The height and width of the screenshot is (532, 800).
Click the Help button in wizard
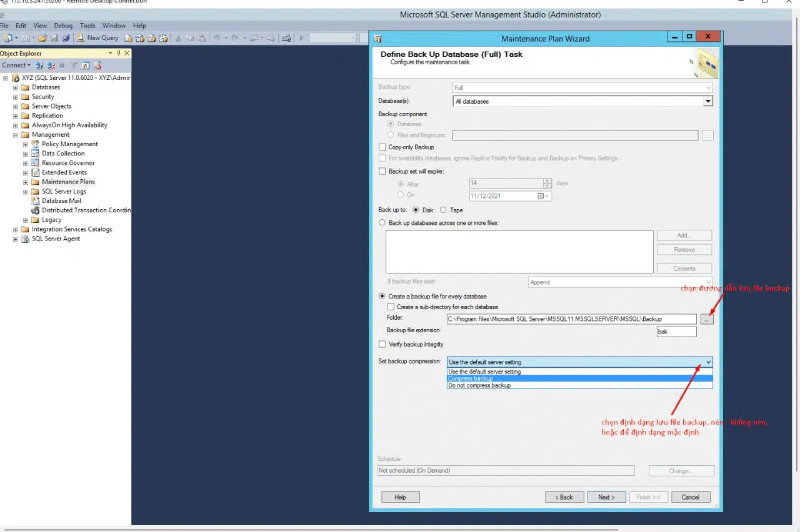pyautogui.click(x=401, y=497)
